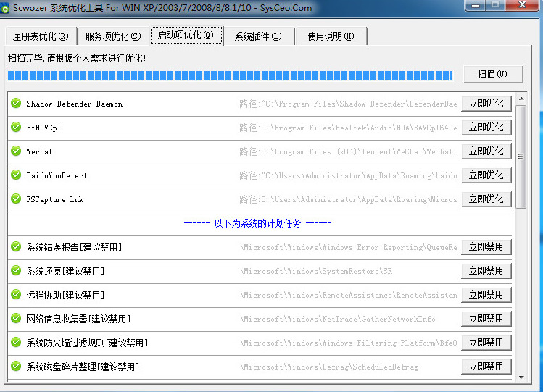Click the green icon next to FSCapture.lnk
This screenshot has width=543, height=392.
pos(16,199)
